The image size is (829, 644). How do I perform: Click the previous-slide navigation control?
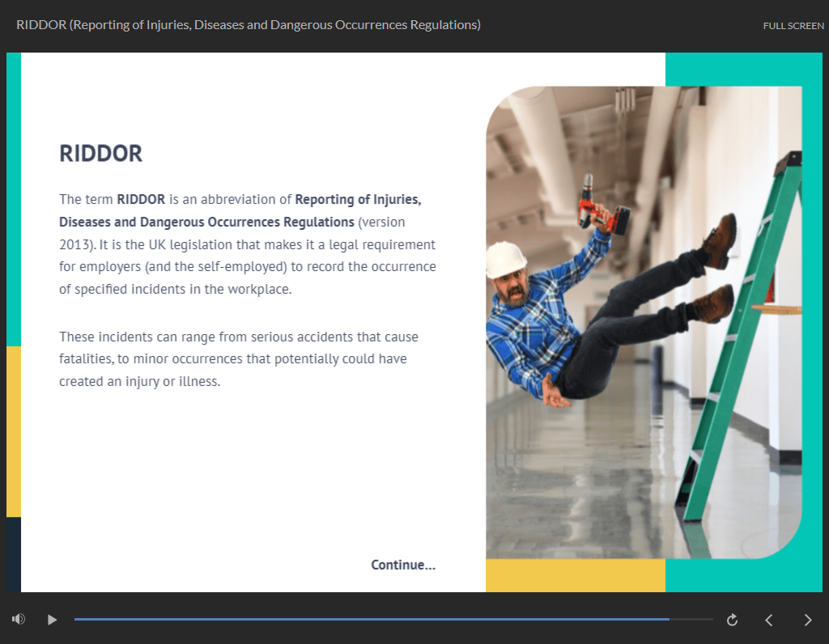[x=768, y=620]
